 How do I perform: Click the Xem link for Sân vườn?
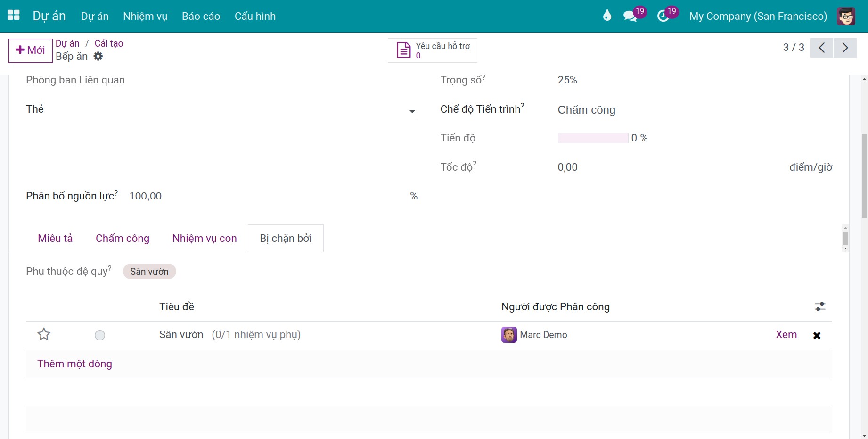point(786,334)
